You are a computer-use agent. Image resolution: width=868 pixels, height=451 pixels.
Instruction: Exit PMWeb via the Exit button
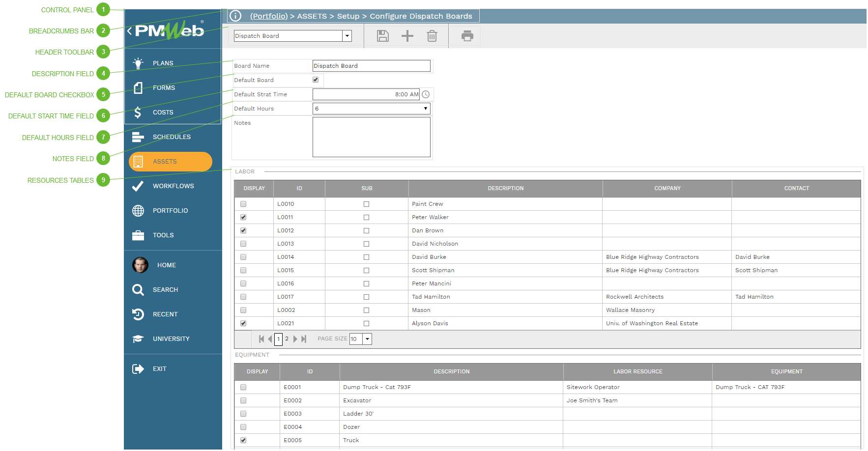click(x=160, y=368)
